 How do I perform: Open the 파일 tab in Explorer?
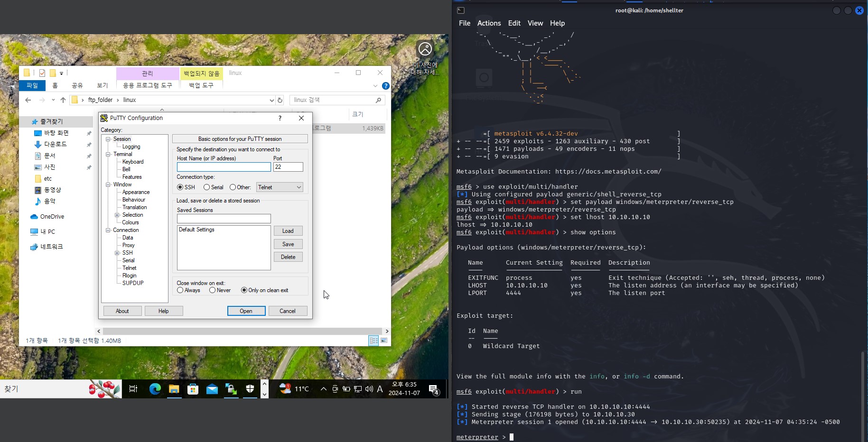pos(32,85)
